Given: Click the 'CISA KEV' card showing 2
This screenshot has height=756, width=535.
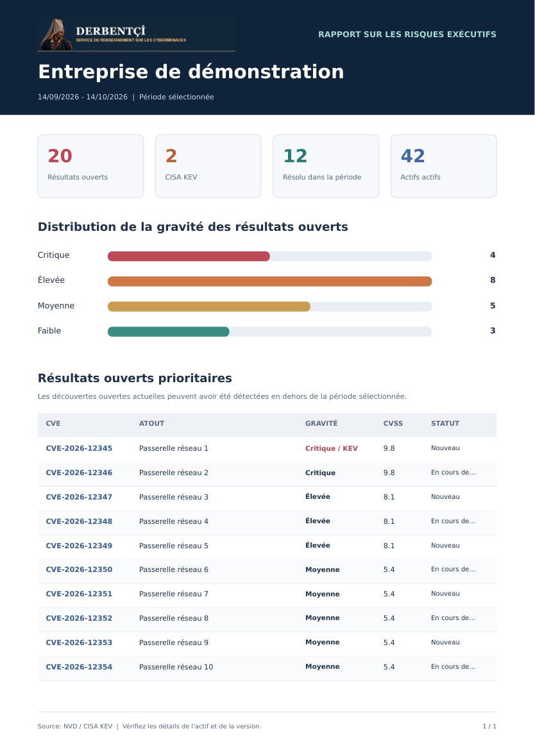Looking at the screenshot, I should [x=208, y=166].
